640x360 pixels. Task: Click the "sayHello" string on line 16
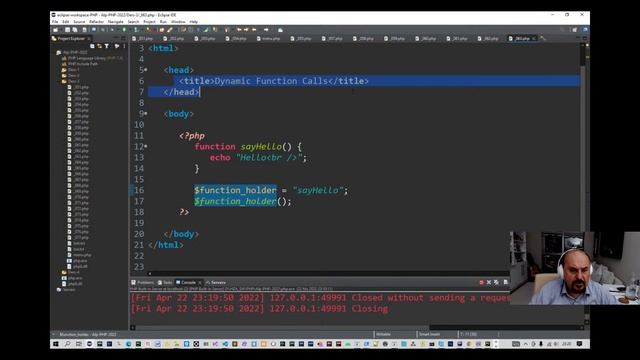tap(318, 190)
